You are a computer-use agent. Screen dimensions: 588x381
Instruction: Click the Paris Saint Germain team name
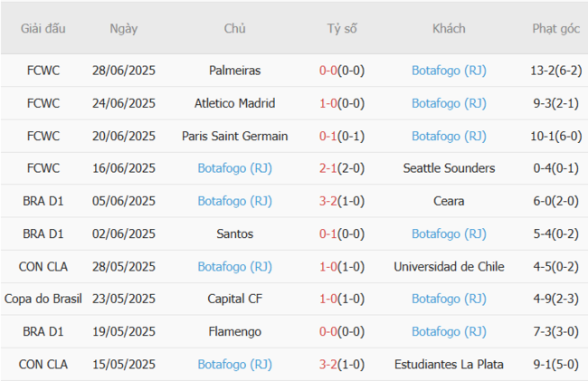235,136
